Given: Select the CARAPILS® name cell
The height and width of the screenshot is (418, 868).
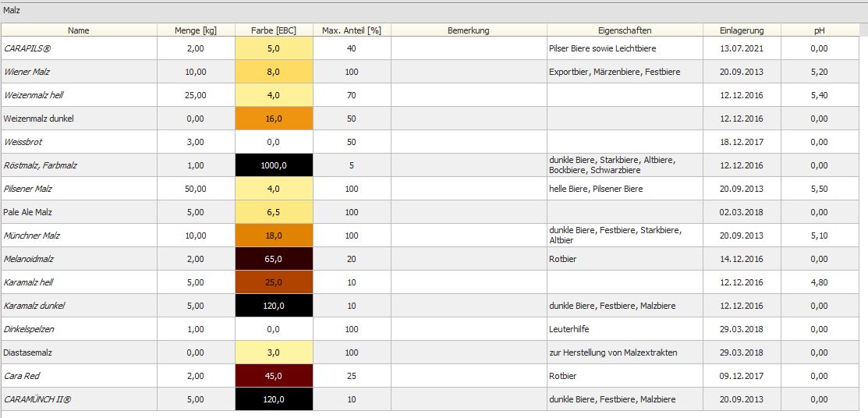Looking at the screenshot, I should (x=79, y=48).
